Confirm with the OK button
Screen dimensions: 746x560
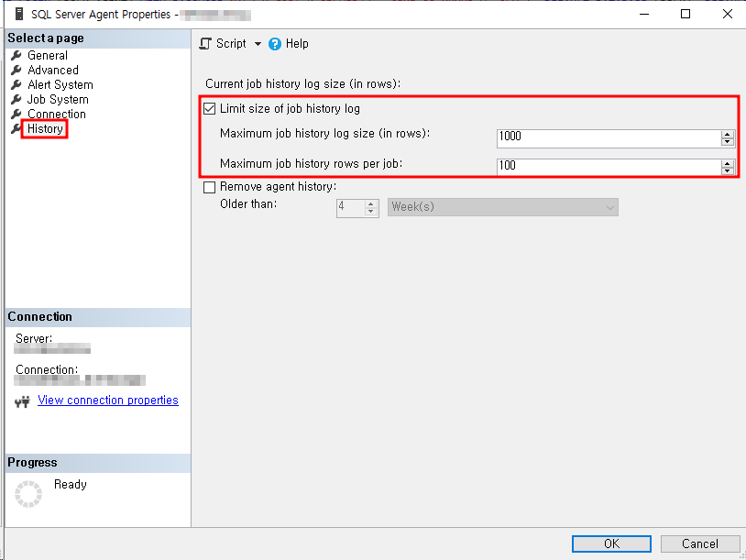tap(611, 544)
